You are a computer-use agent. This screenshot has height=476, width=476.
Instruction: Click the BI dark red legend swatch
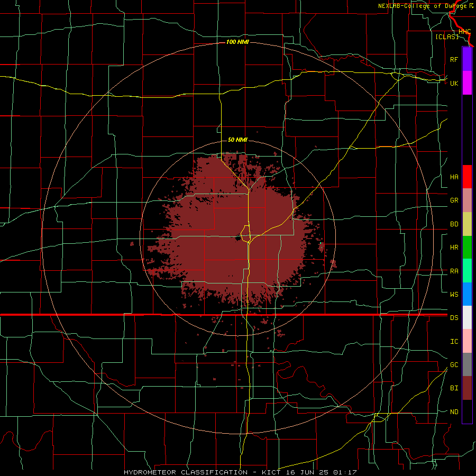tap(467, 388)
